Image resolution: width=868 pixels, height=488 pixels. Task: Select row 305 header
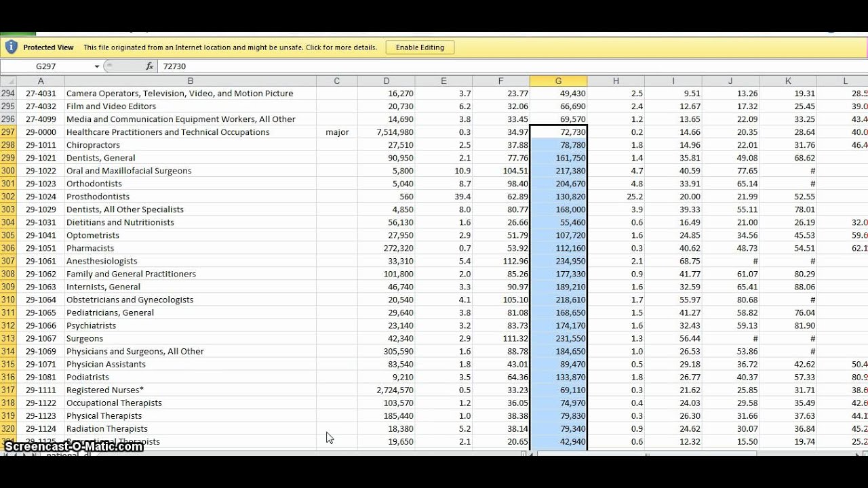tap(8, 235)
